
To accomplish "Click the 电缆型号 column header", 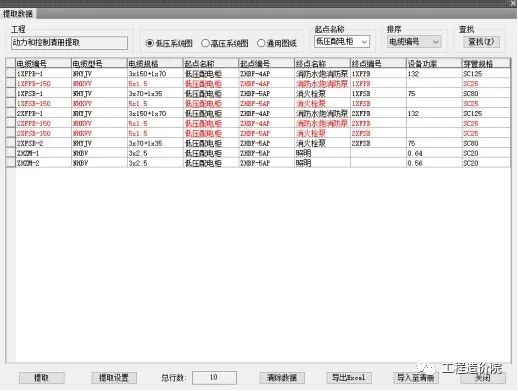I will [99, 63].
